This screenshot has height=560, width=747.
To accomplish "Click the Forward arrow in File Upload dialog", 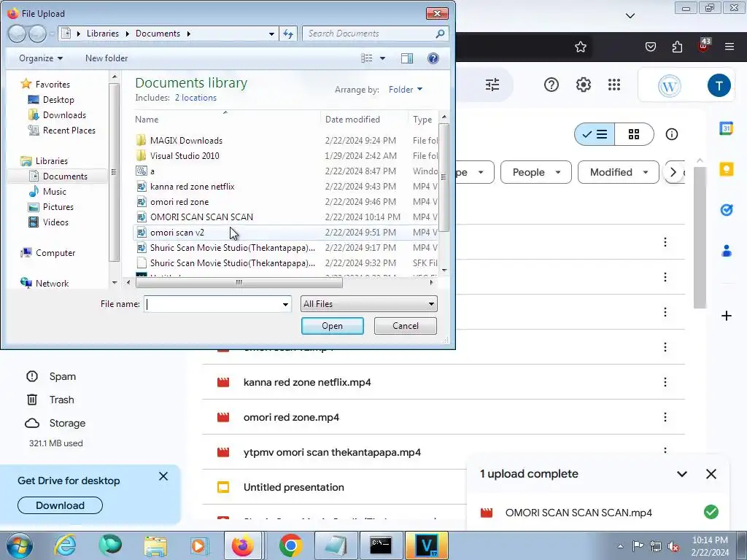I will [37, 34].
